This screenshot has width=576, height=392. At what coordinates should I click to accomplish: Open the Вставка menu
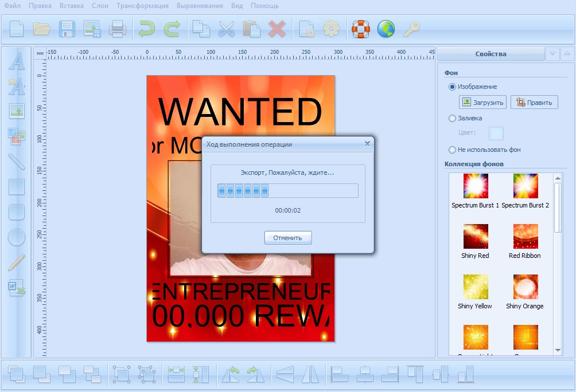72,6
